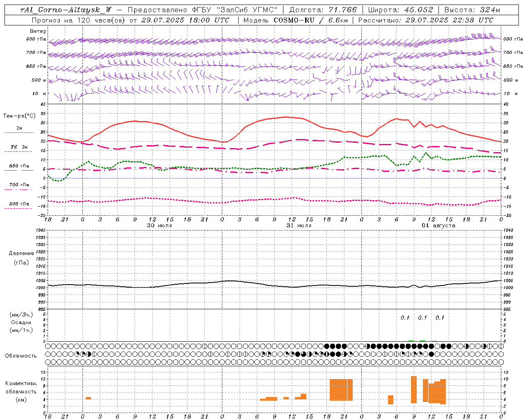
Task: Click the Td 2м dew point legend entry
Action: pos(19,148)
